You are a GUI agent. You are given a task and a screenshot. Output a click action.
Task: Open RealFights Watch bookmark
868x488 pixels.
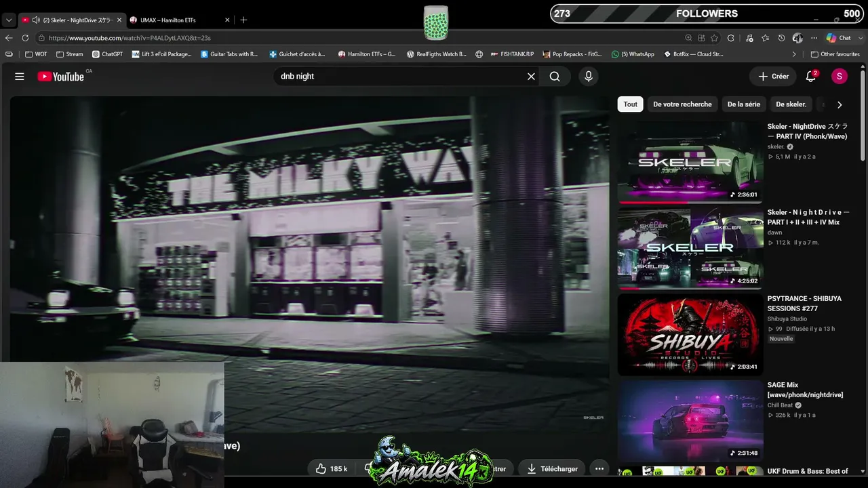(437, 54)
